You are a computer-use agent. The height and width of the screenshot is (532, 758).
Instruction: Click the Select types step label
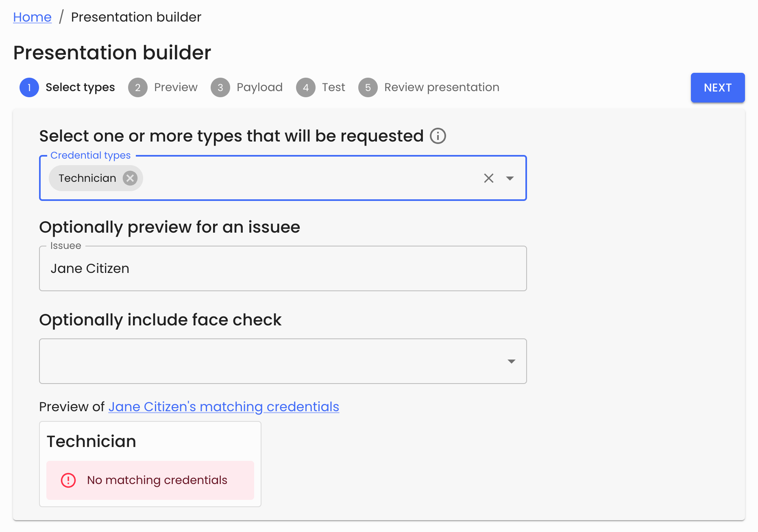[x=80, y=87]
